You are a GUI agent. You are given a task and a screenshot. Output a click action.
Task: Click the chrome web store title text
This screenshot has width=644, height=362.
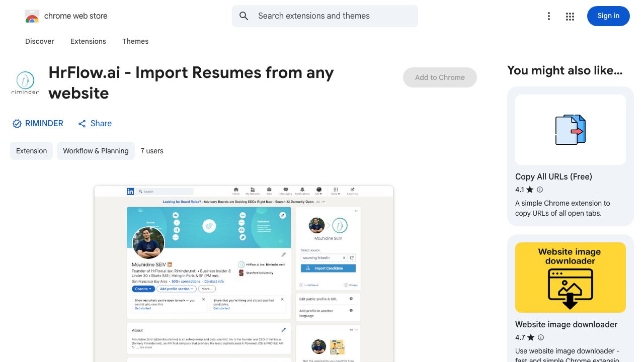click(x=76, y=16)
